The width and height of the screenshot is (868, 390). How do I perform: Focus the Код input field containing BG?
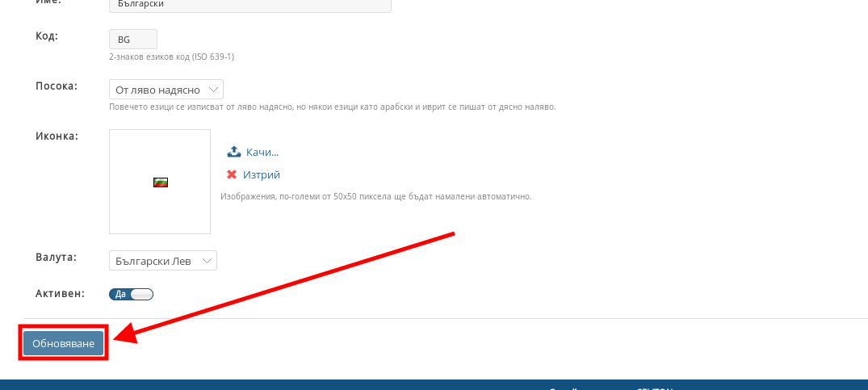coord(132,39)
